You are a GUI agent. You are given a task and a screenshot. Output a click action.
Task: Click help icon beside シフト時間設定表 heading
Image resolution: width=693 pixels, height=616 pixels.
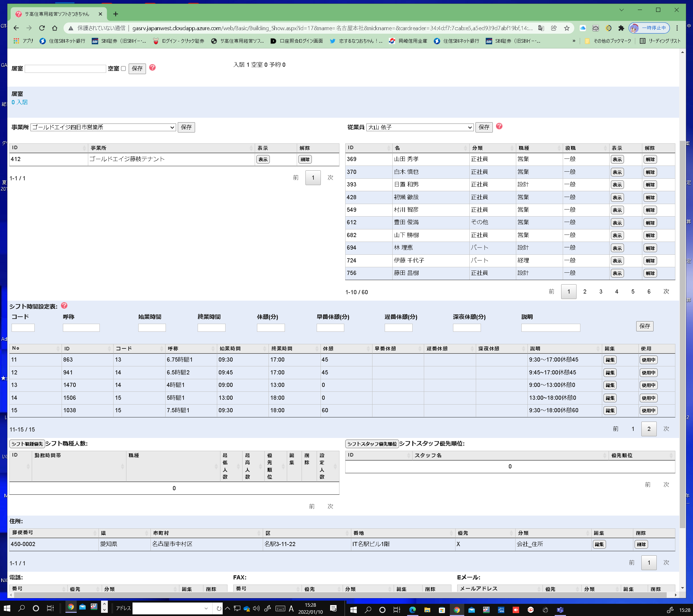[x=64, y=305]
